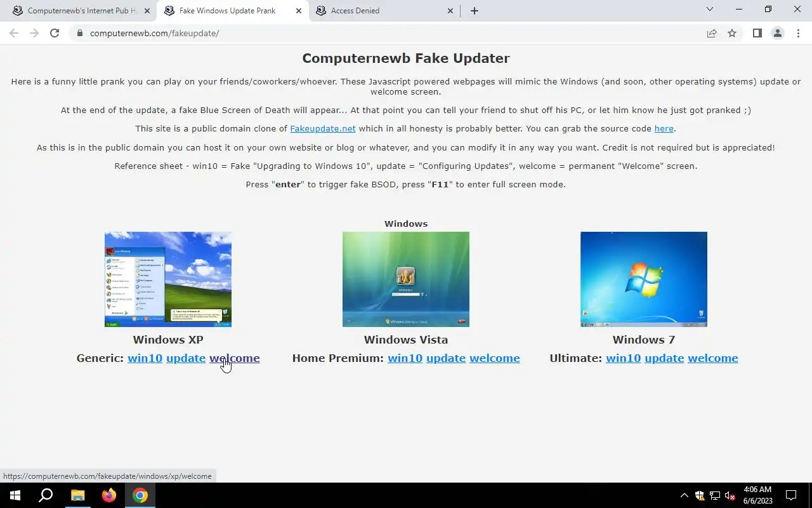Switch to the Computernewb's Internet Pub tab
Viewport: 812px width, 508px height.
tap(81, 11)
